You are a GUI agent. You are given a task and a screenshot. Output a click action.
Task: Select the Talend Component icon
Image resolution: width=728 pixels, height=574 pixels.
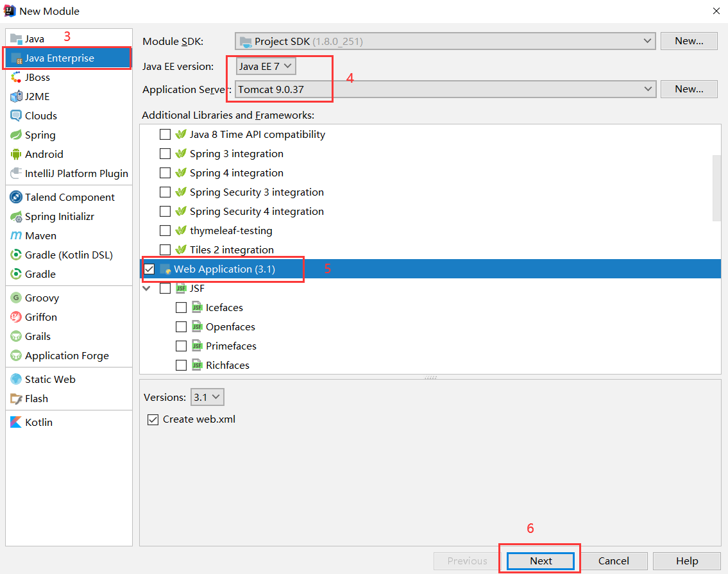point(16,198)
